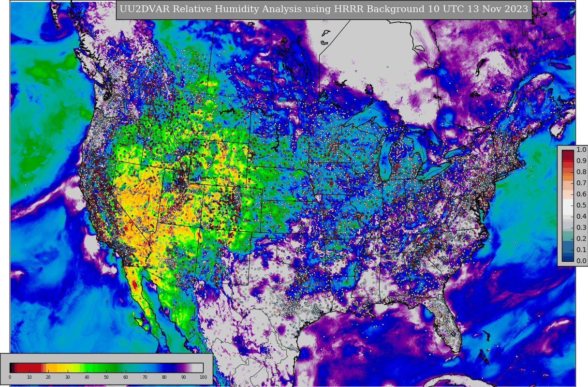Click the "90" label on the humidity colorbar
Image resolution: width=588 pixels, height=387 pixels.
click(184, 377)
